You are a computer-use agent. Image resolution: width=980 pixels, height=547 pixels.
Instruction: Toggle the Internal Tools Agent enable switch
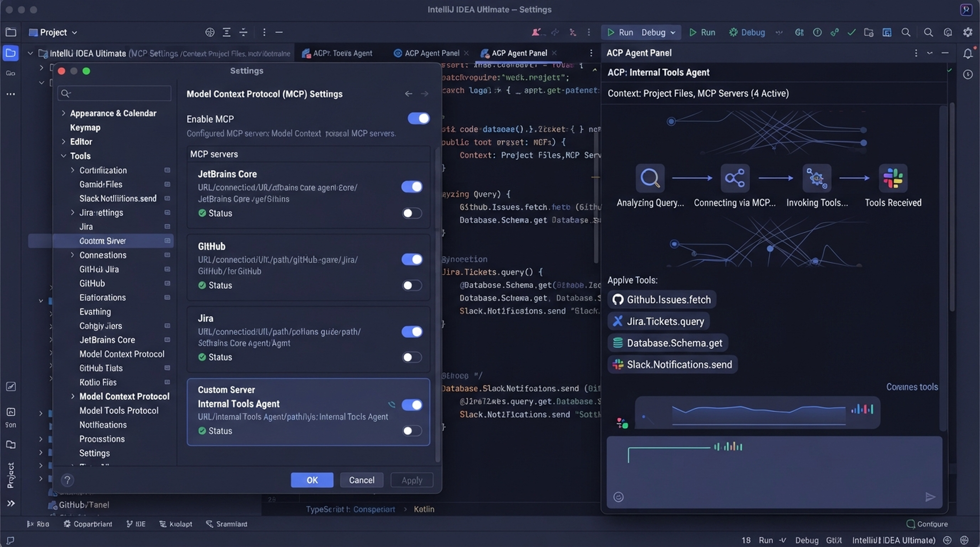pos(412,405)
